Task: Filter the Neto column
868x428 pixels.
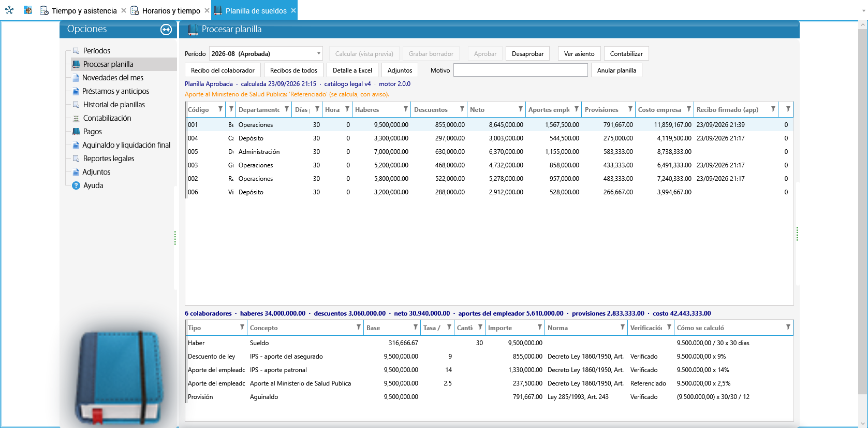Action: coord(521,109)
